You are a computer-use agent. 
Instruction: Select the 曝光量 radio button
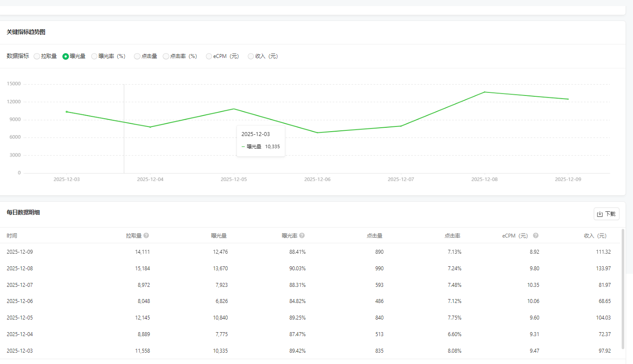pyautogui.click(x=65, y=56)
